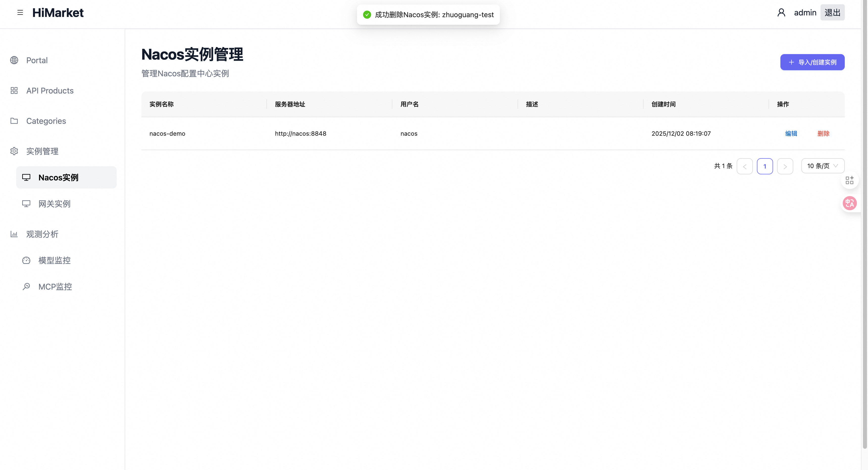Click the 导入/创建实例 button

pos(812,62)
